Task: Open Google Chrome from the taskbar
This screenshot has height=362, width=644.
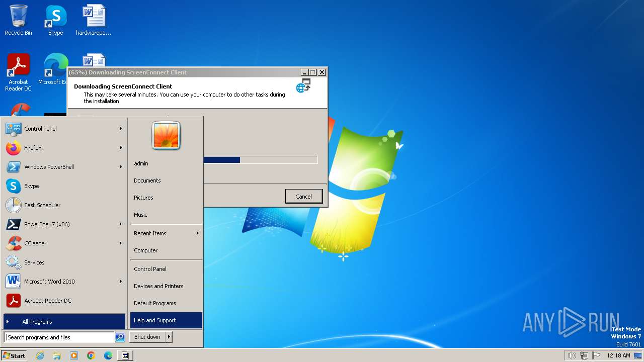Action: click(x=91, y=355)
